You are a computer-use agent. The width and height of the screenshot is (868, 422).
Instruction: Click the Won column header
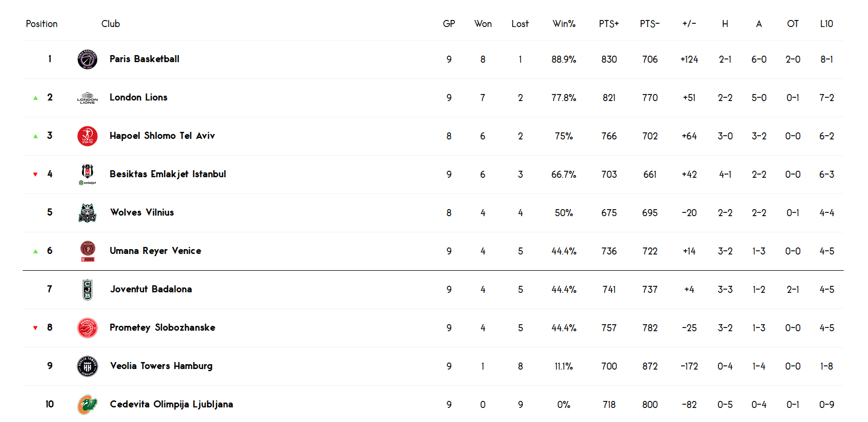pos(483,24)
